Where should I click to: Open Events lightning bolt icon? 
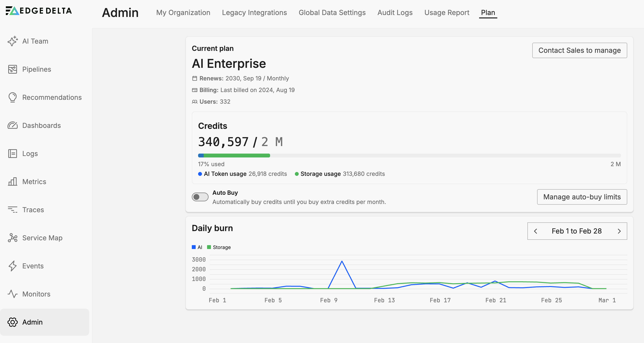pyautogui.click(x=13, y=266)
